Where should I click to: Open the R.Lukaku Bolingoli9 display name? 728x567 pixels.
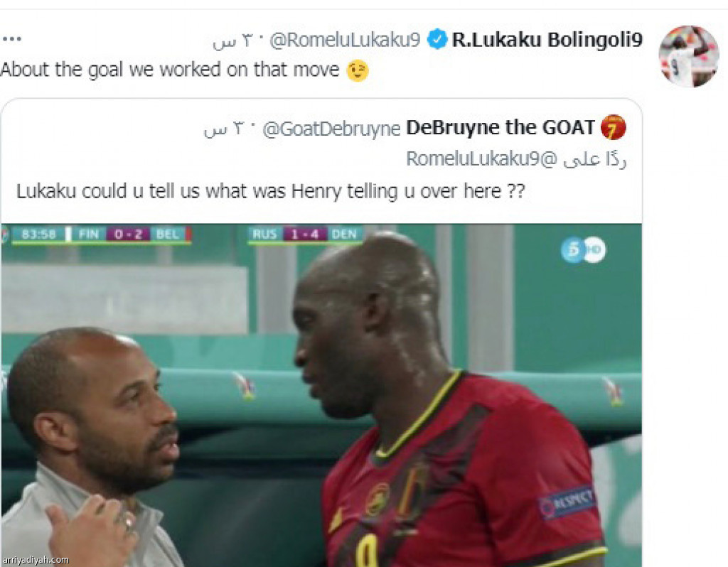pos(547,40)
